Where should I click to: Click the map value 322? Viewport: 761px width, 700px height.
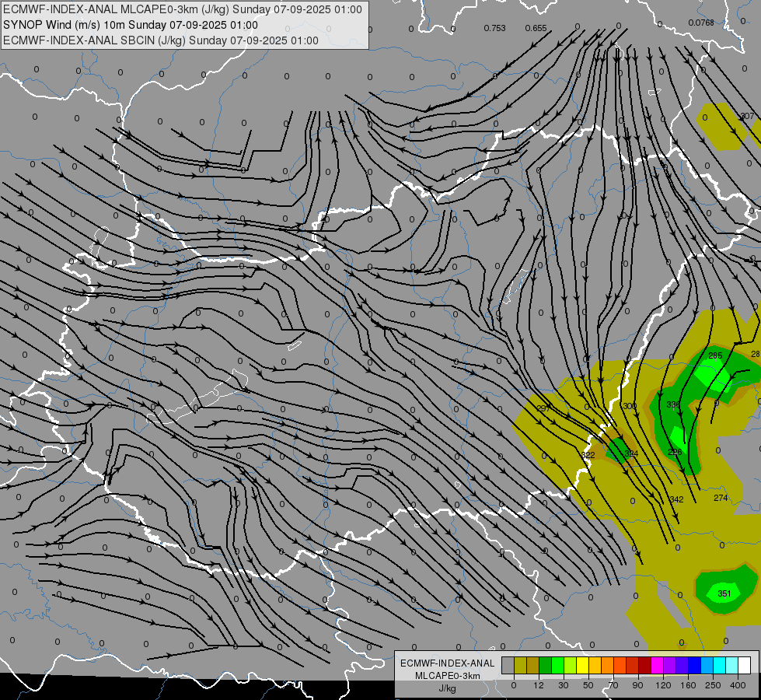(588, 455)
